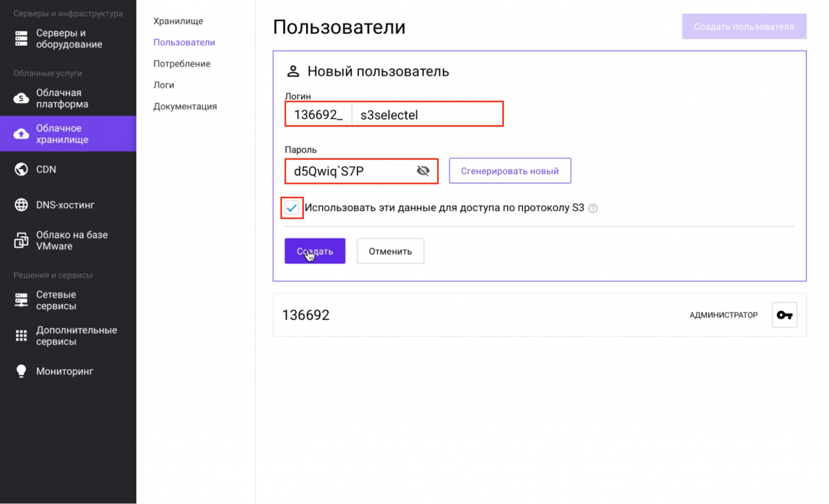
Task: Click the servers and equipment rack icon
Action: pos(21,39)
